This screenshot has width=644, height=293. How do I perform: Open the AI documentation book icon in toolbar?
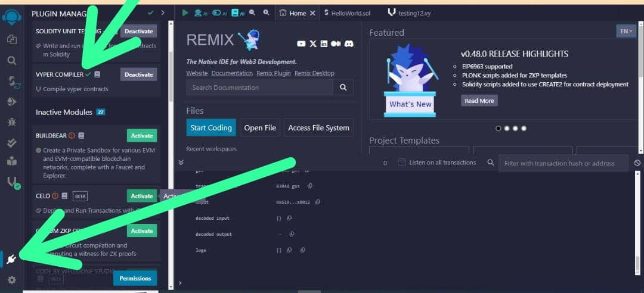pos(237,13)
